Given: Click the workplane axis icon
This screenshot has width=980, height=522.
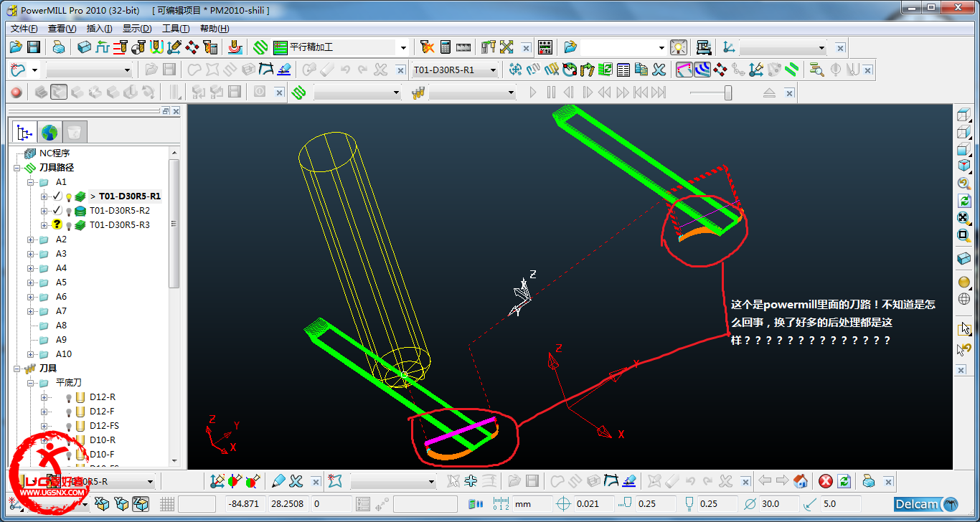Looking at the screenshot, I should click(x=730, y=47).
